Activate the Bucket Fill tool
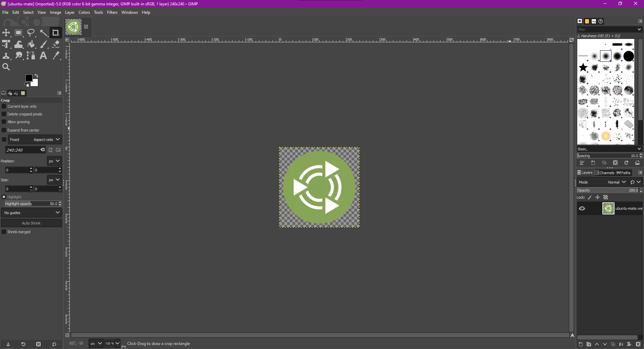The image size is (644, 349). [x=31, y=44]
